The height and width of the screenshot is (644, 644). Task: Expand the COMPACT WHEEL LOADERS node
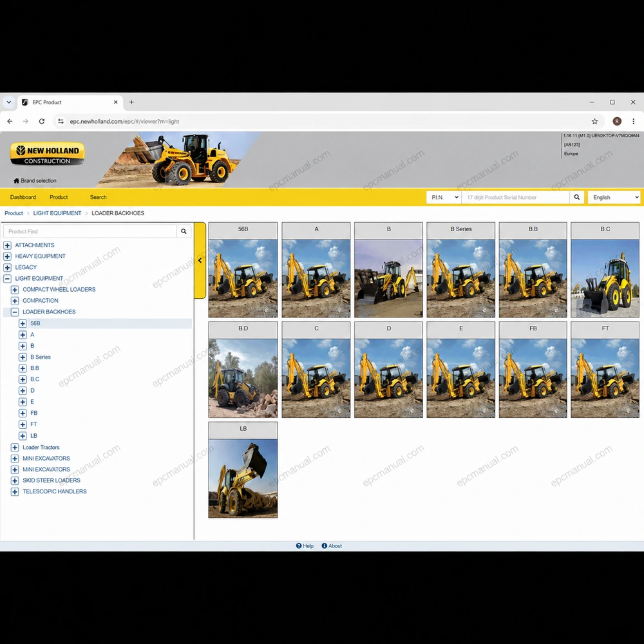coord(15,290)
